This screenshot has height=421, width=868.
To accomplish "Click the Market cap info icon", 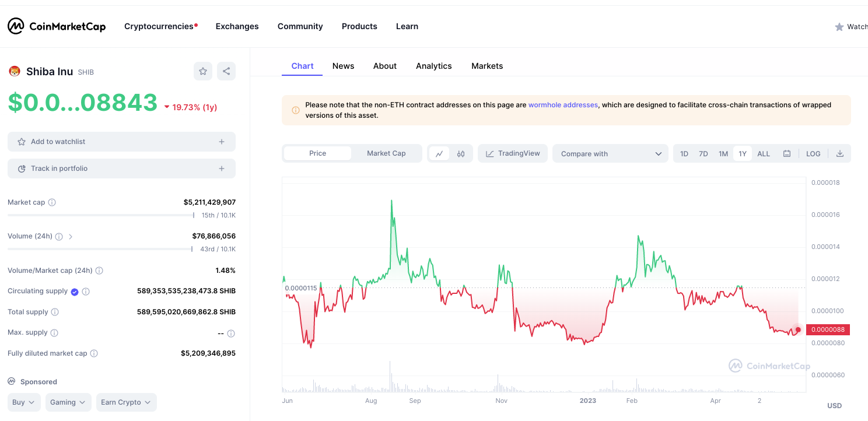I will [52, 202].
